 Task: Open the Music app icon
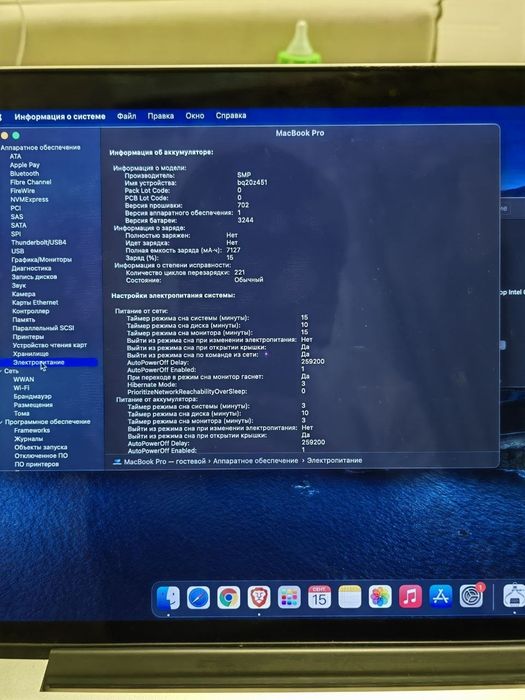[410, 597]
